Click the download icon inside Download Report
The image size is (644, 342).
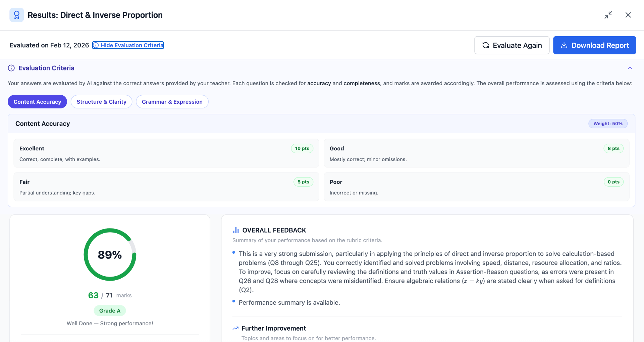564,45
